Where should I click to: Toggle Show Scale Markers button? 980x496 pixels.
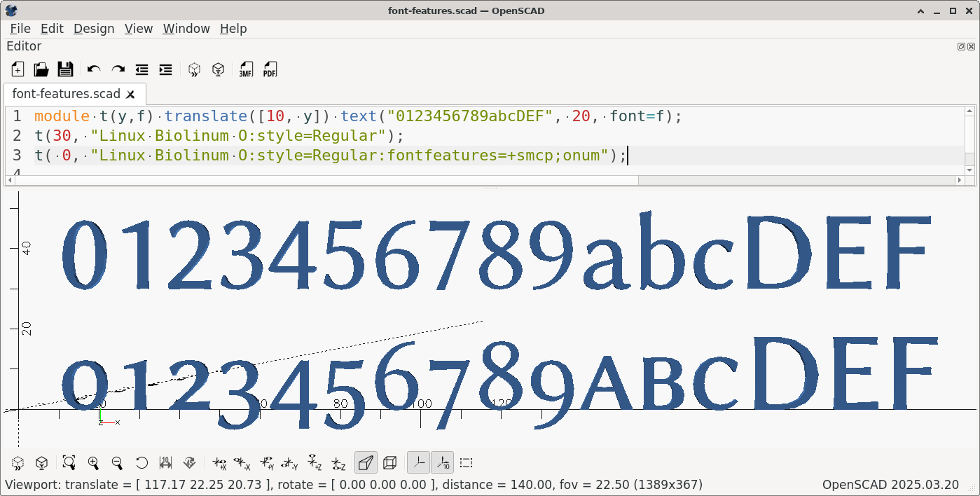pos(442,462)
